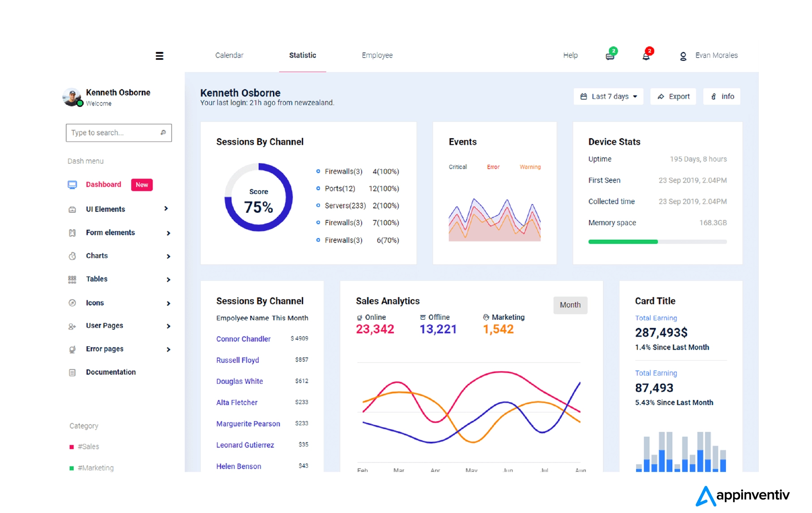Click the search magnifier icon
Viewport: 812px width, 513px height.
(x=163, y=132)
